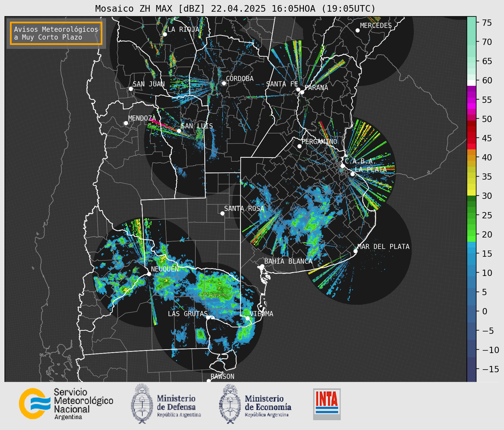The image size is (504, 430).
Task: Click the BAHÍA BLANCA label
Action: click(x=288, y=261)
